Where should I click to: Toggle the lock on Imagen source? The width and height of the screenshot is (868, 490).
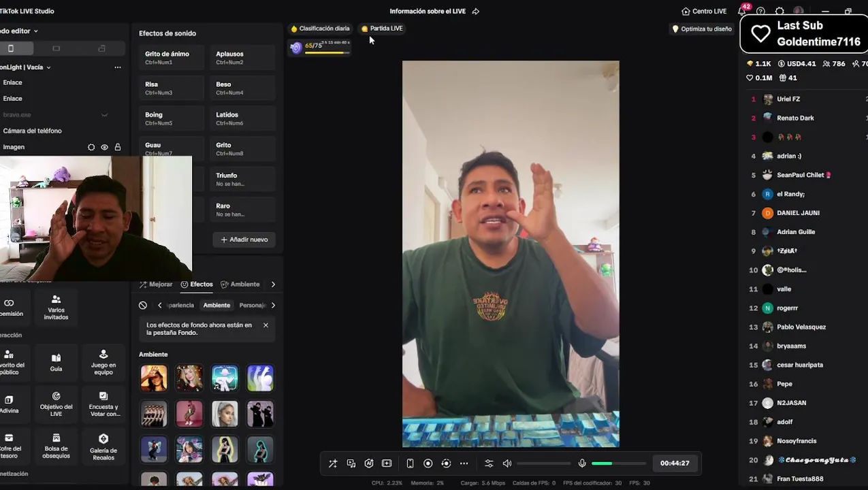coord(118,147)
